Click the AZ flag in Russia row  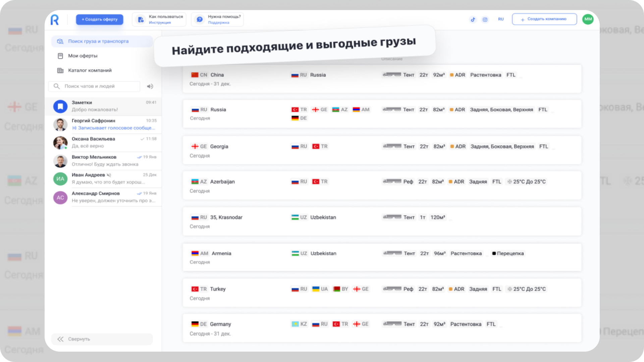[336, 110]
